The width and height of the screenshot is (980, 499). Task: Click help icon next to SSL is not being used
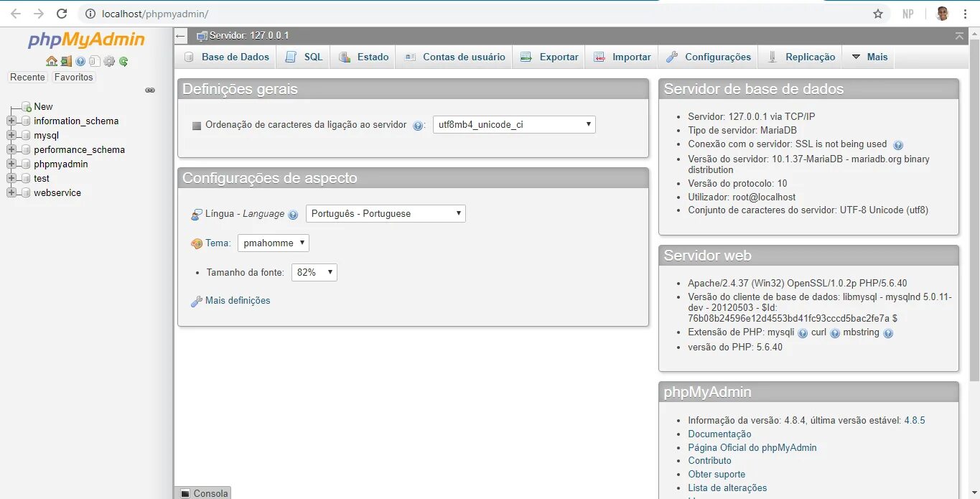tap(898, 145)
